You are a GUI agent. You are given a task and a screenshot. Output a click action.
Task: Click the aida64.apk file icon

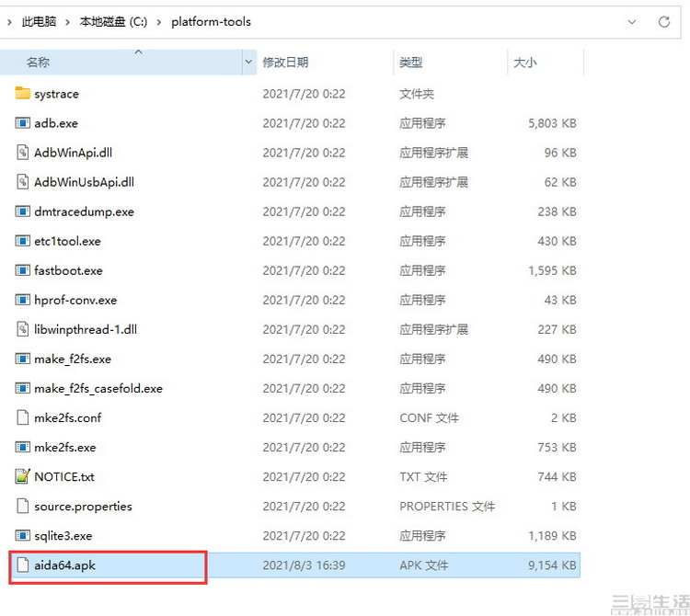point(22,565)
